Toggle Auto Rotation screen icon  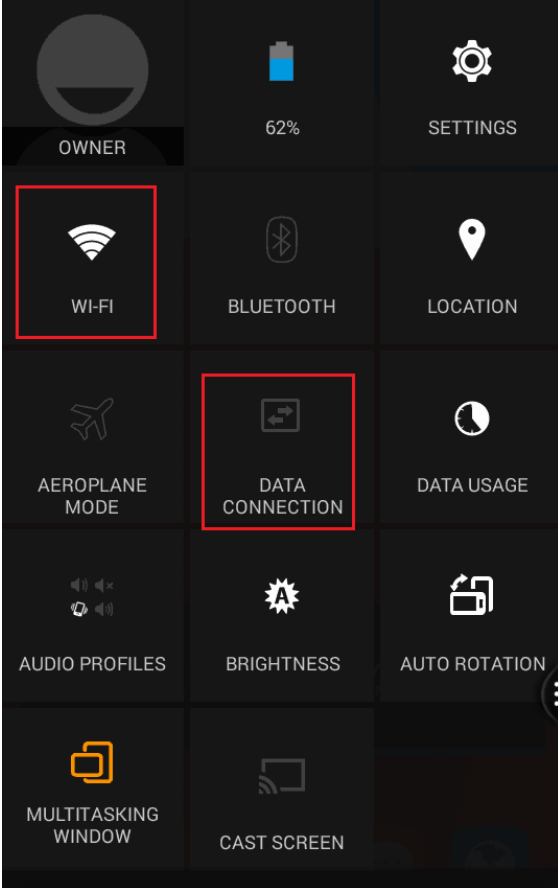(x=471, y=595)
